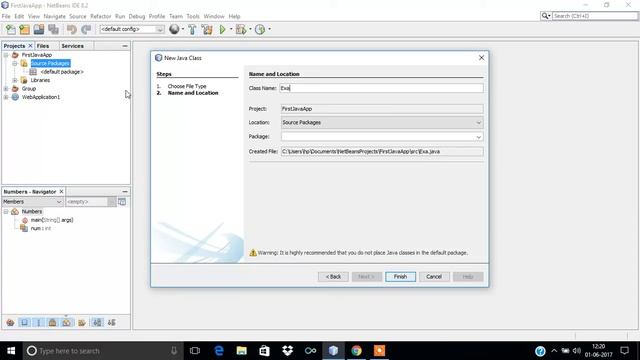Expand the Libraries tree node
Screen dimensions: 640x360
(x=15, y=80)
